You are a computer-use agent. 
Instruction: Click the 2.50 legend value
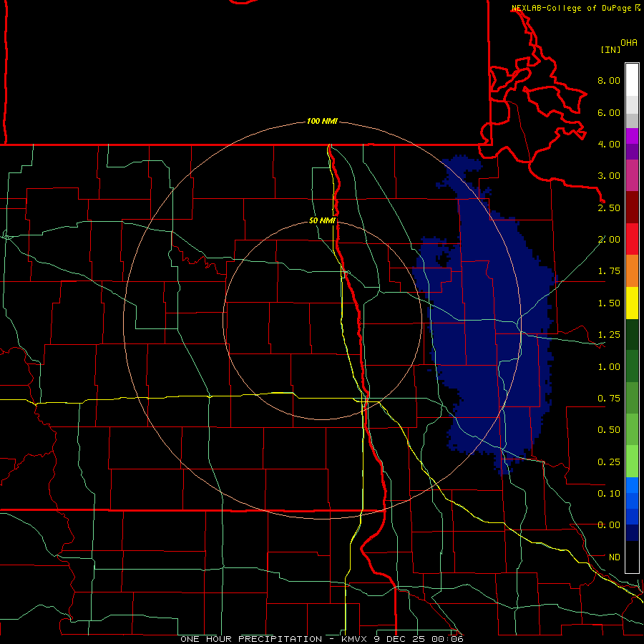point(609,208)
